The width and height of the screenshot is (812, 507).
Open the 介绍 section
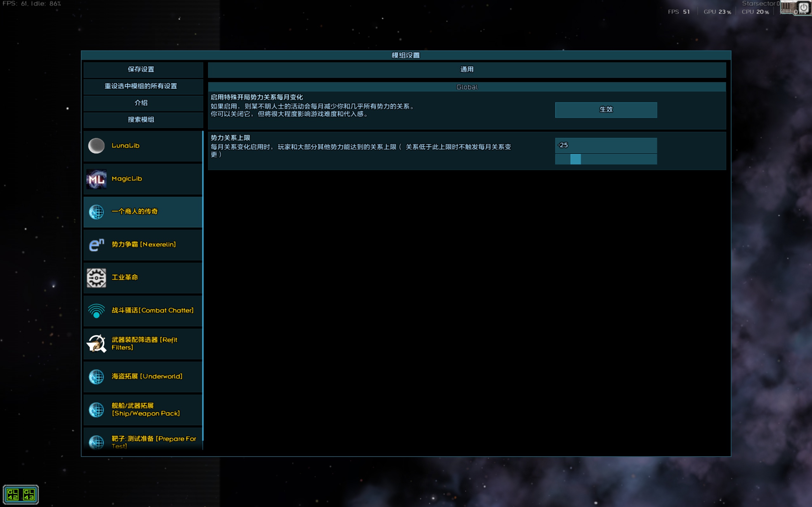141,103
